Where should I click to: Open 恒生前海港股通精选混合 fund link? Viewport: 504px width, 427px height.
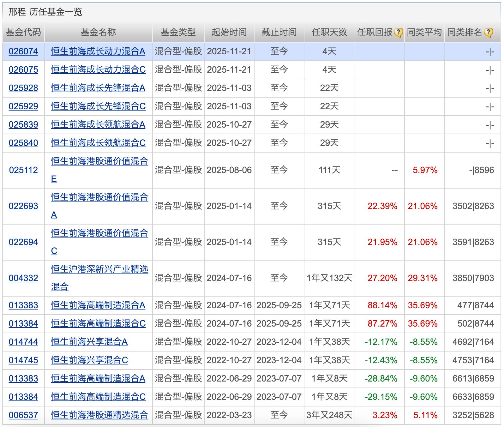click(x=99, y=415)
